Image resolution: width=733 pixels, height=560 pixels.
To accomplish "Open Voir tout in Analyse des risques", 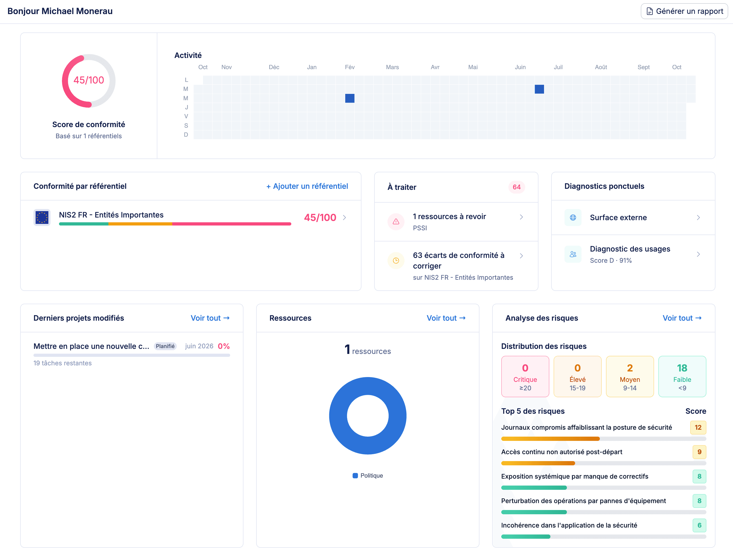I will tap(682, 318).
